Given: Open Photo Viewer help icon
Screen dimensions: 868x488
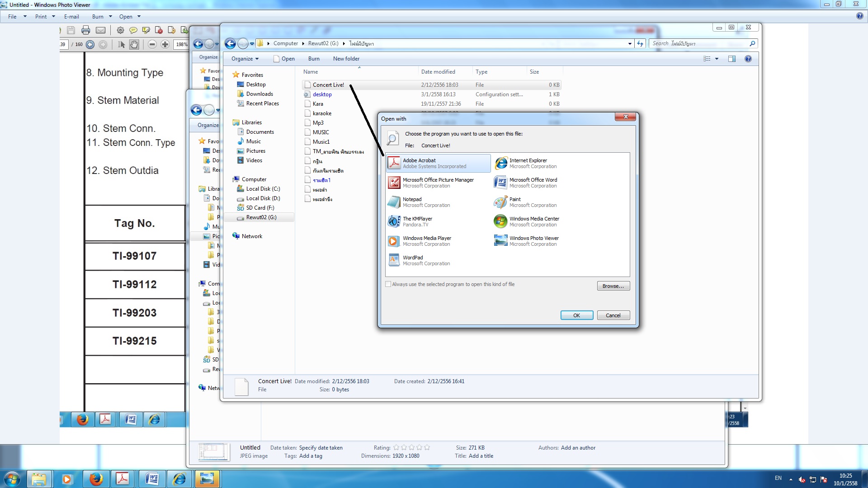Looking at the screenshot, I should click(859, 16).
